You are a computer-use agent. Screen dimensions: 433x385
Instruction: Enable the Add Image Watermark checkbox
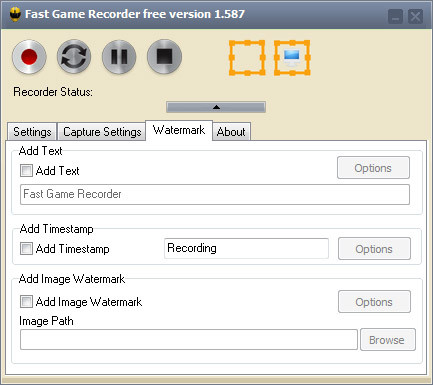(26, 301)
